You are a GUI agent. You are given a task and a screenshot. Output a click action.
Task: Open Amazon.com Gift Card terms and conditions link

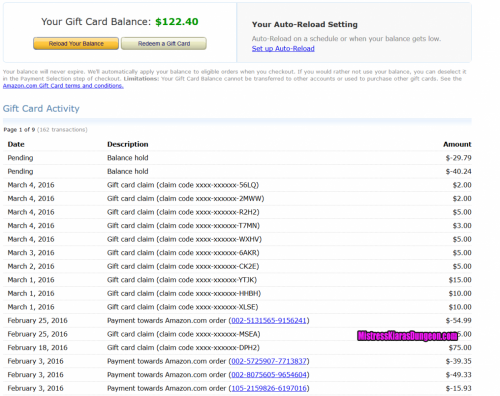(x=63, y=86)
